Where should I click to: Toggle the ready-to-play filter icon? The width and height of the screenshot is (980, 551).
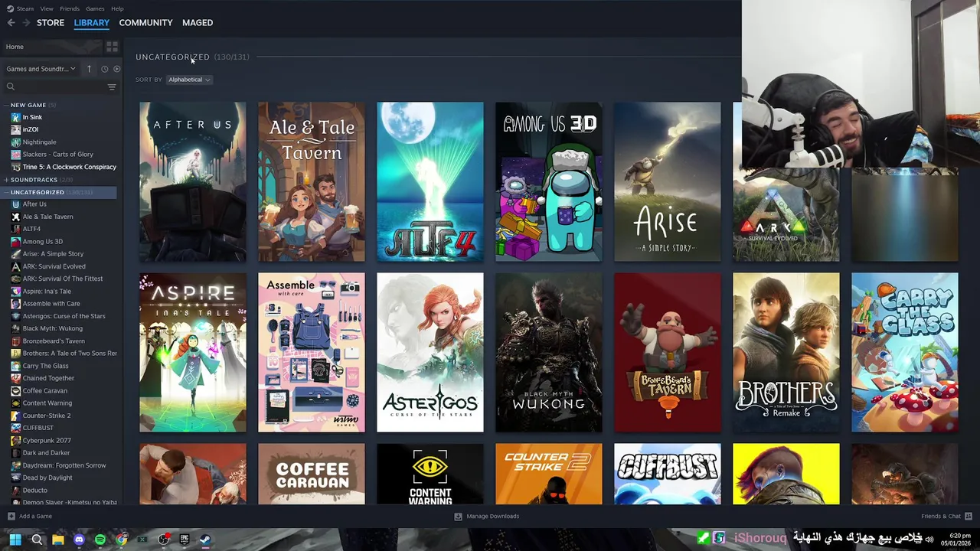(x=116, y=69)
